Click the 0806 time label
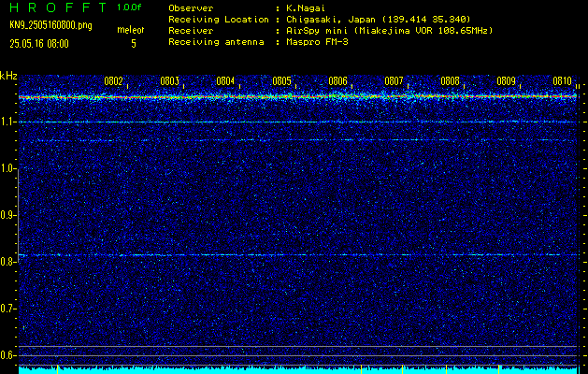588x374 pixels. (x=337, y=81)
